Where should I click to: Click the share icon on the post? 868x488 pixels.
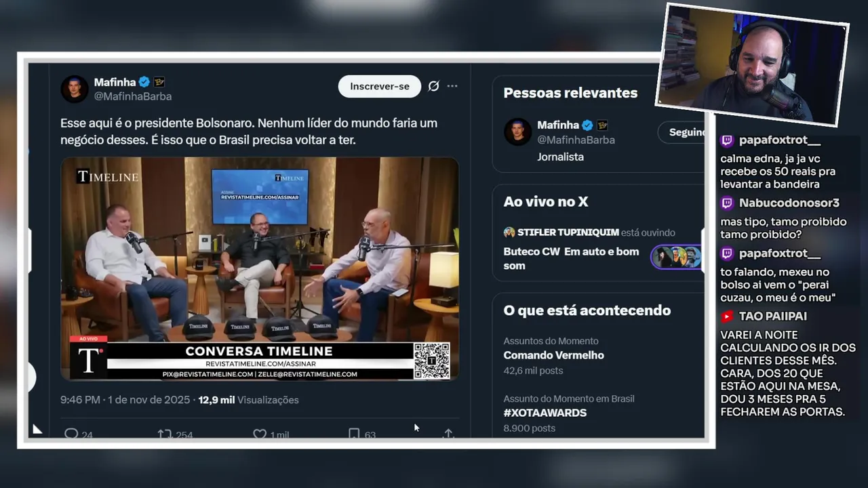[x=448, y=434]
